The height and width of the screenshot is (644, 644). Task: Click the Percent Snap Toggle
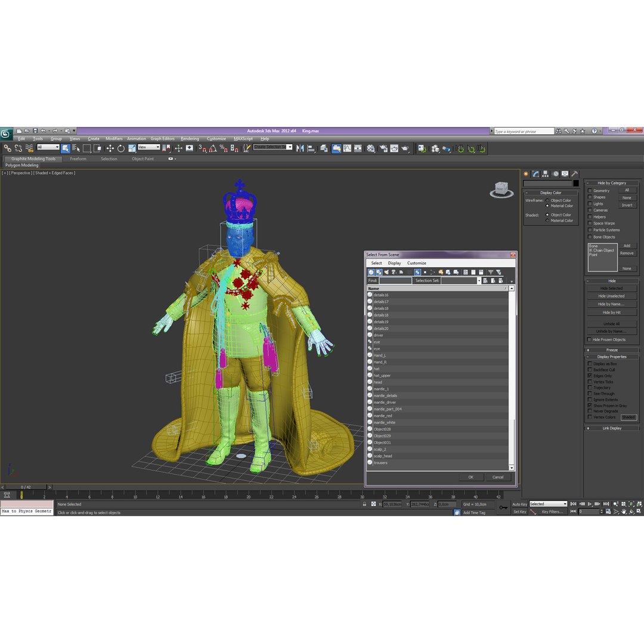224,148
